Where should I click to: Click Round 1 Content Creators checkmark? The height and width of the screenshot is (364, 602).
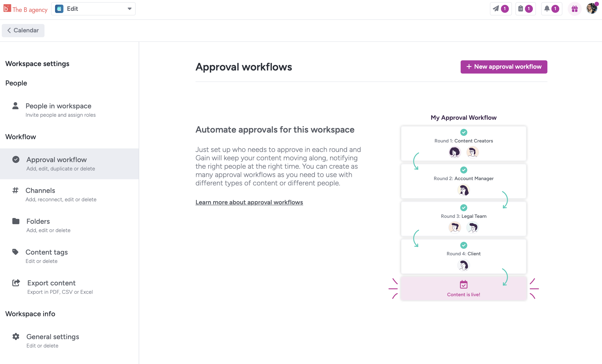click(x=464, y=132)
